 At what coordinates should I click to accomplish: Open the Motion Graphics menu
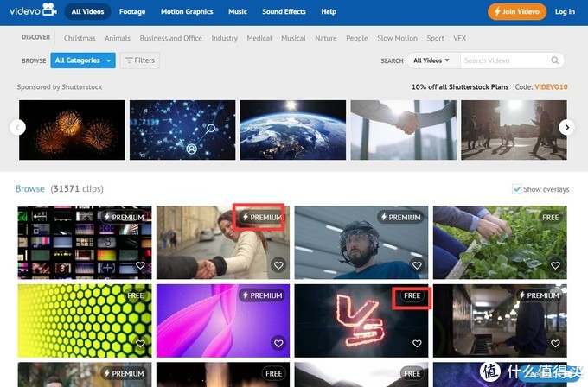pos(187,12)
